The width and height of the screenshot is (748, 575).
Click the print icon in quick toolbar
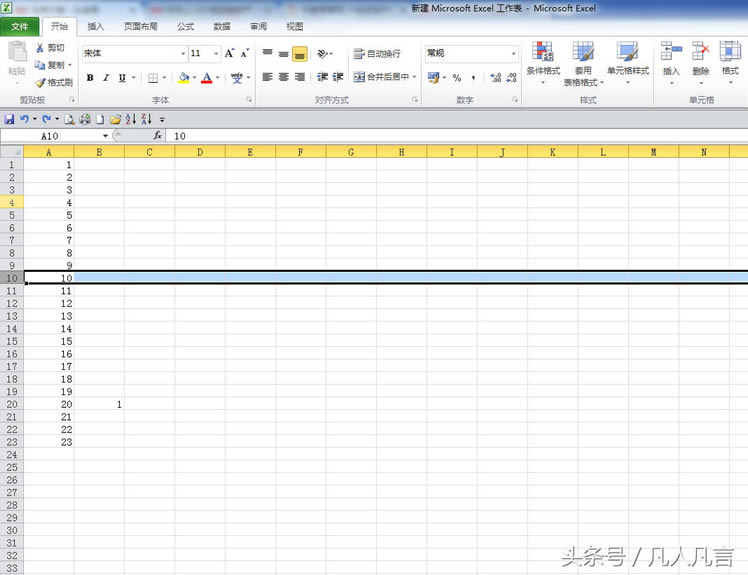(85, 119)
